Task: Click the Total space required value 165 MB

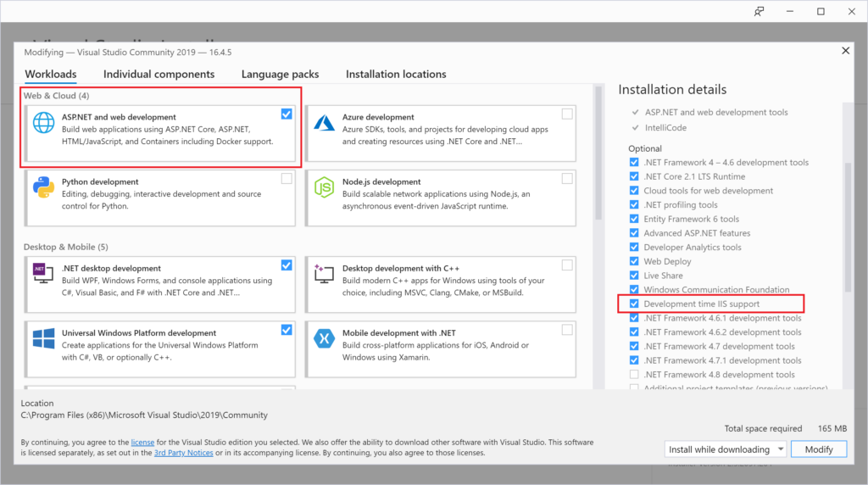Action: [832, 428]
